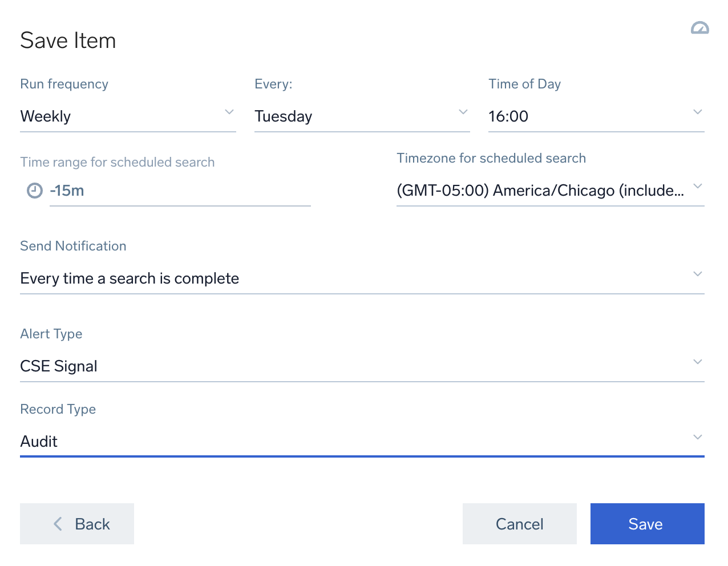
Task: Click the back arrow chevron icon
Action: point(58,524)
